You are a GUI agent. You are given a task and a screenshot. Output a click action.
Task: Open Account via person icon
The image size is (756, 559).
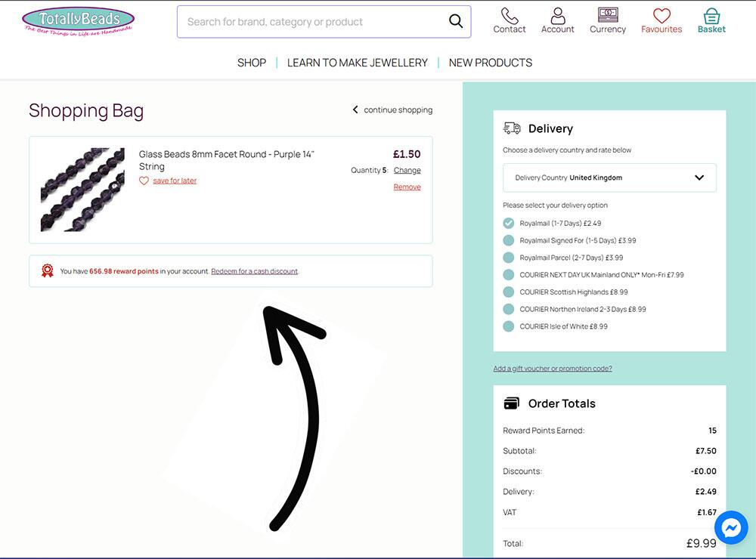point(558,15)
